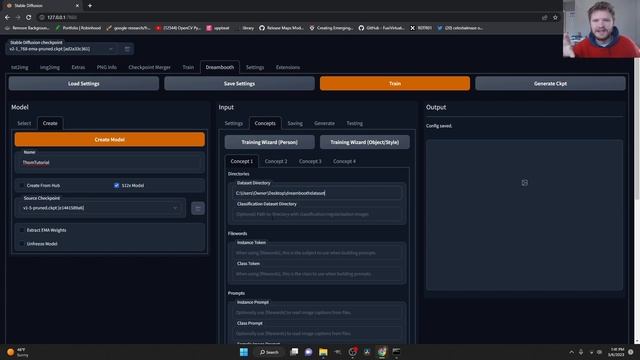Click the Load Settings button
640x360 pixels.
(84, 84)
